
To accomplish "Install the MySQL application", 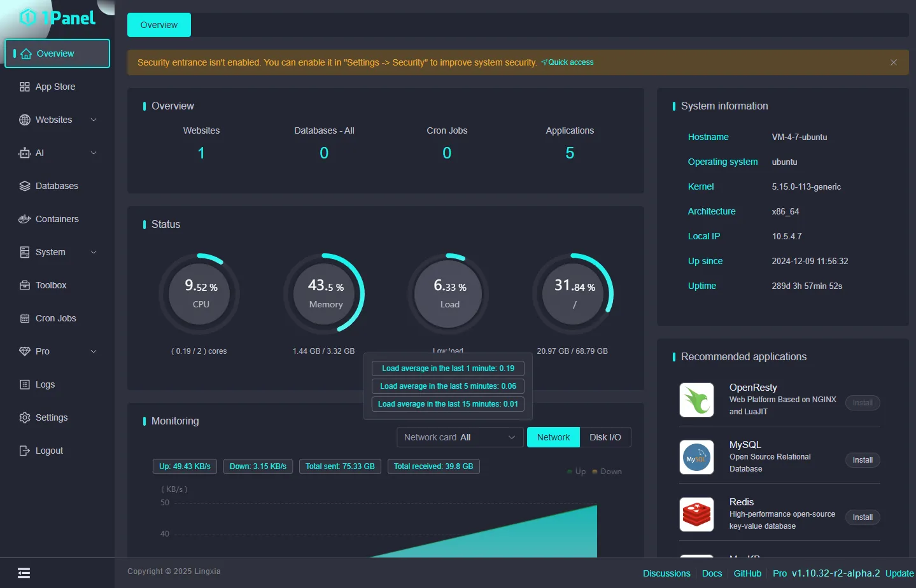I will (863, 460).
